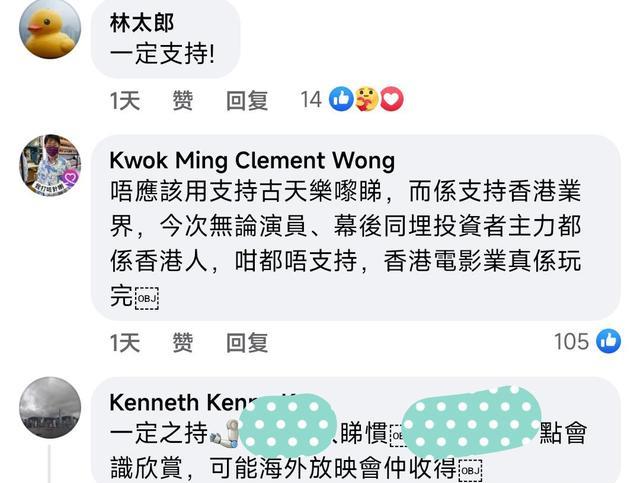Click 1天 timestamp under Clement Wong's comment
The height and width of the screenshot is (483, 640).
tap(124, 342)
